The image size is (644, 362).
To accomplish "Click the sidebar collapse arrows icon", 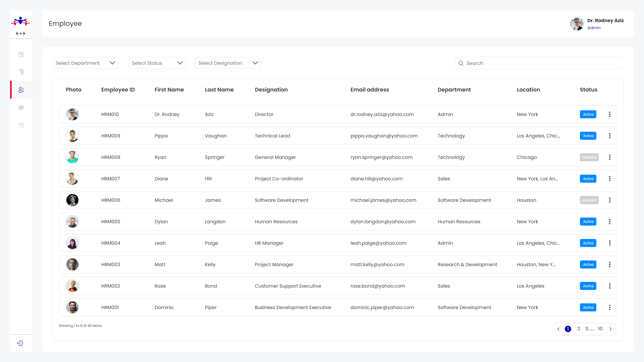I will click(20, 34).
